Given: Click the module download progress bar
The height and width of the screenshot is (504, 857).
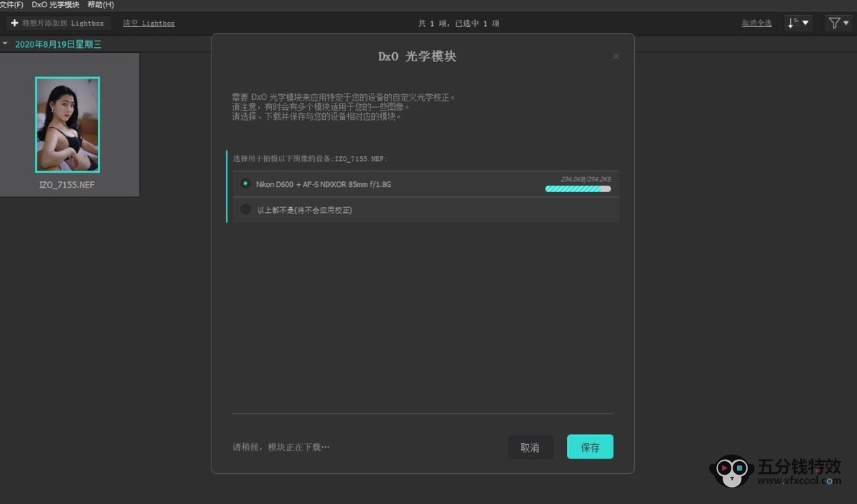Looking at the screenshot, I should pos(578,189).
